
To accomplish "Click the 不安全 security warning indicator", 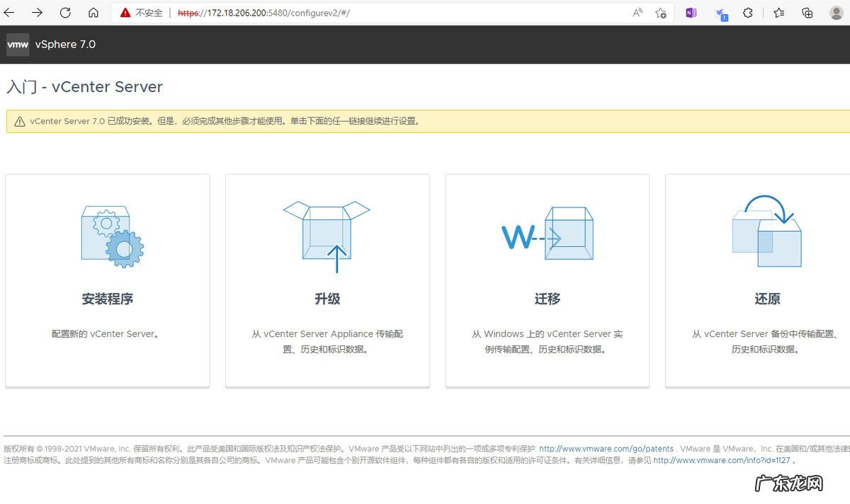I will [x=142, y=13].
